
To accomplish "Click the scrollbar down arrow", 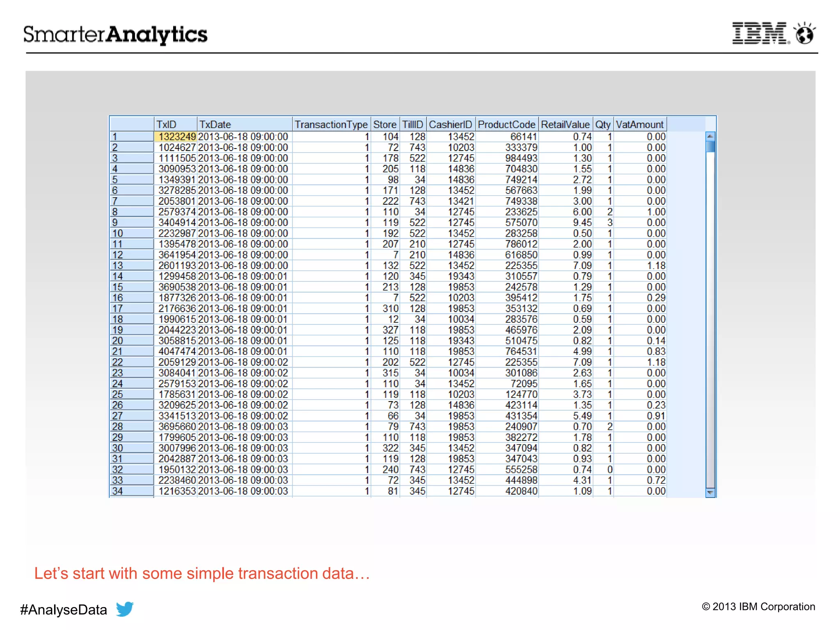I will [x=710, y=492].
